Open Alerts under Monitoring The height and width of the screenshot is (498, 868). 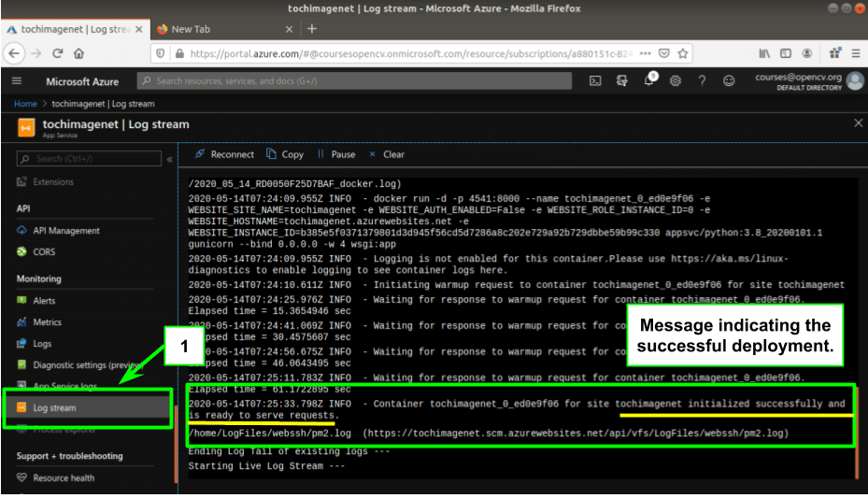click(44, 301)
